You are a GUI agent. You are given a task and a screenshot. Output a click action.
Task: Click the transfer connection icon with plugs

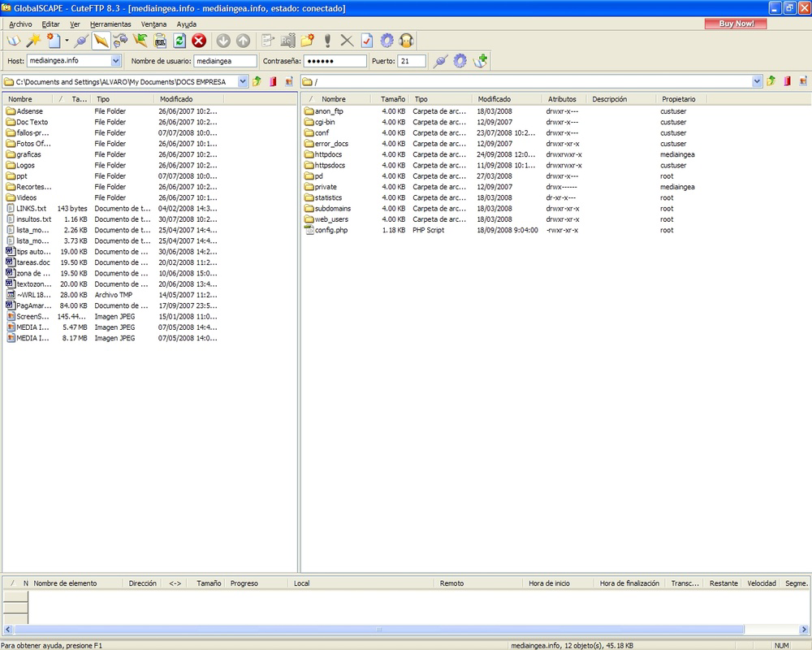coord(120,41)
